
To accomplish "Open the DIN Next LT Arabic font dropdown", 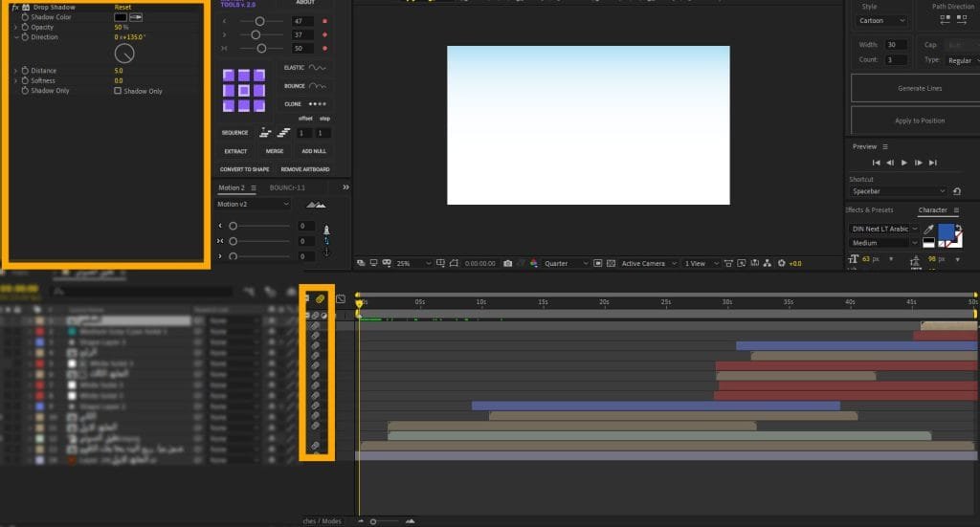I will [884, 230].
